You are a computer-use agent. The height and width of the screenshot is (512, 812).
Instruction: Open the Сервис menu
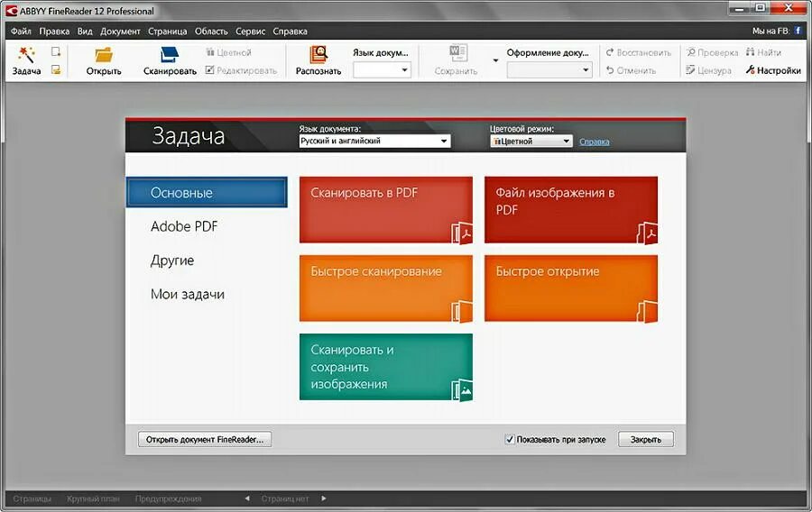click(250, 31)
